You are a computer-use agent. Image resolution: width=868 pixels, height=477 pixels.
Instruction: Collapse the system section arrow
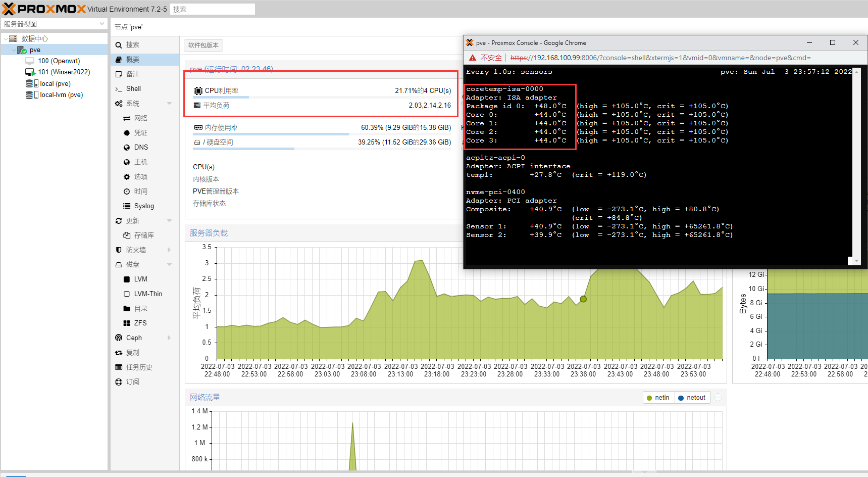click(x=169, y=104)
